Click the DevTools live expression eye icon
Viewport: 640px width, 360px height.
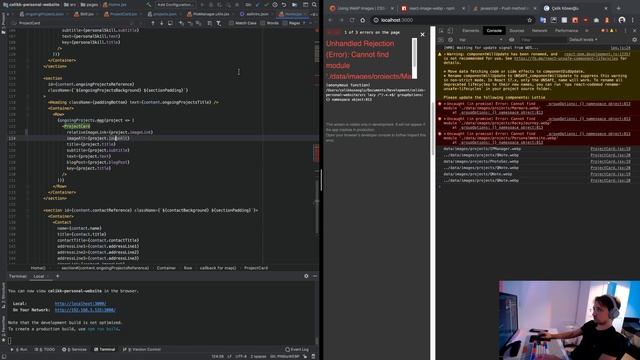[x=511, y=40]
